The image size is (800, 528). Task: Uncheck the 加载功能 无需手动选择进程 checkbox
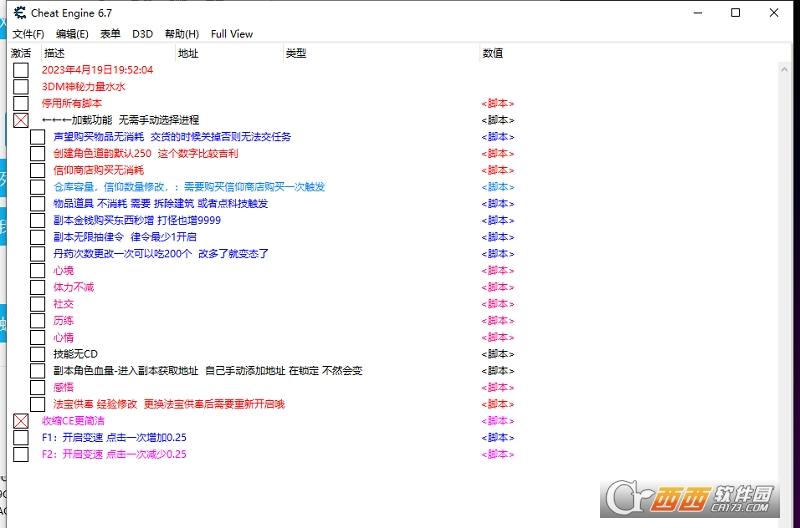click(21, 120)
